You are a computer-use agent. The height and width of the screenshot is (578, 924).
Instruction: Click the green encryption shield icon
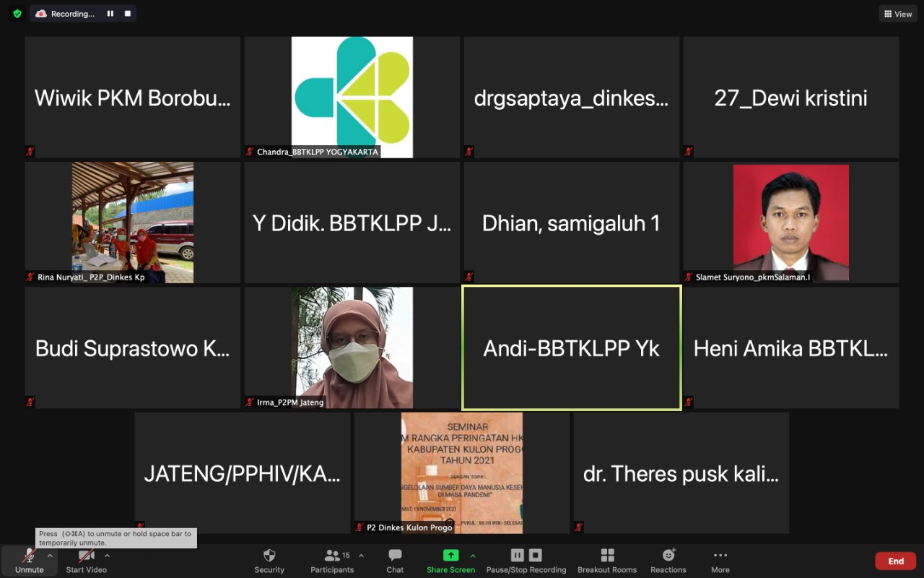[x=17, y=14]
